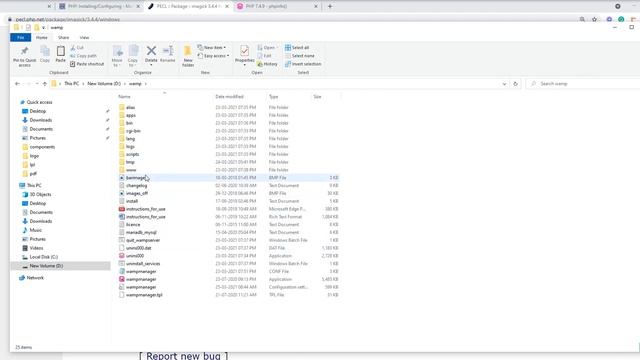
Task: Select the pdf folder in the sidebar
Action: tap(33, 174)
